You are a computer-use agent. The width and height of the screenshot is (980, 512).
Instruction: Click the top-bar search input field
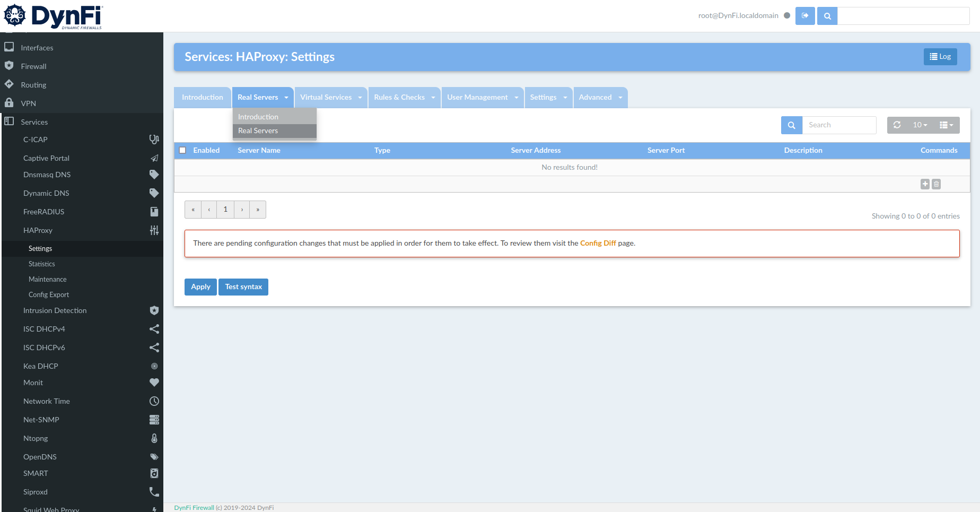pyautogui.click(x=904, y=16)
